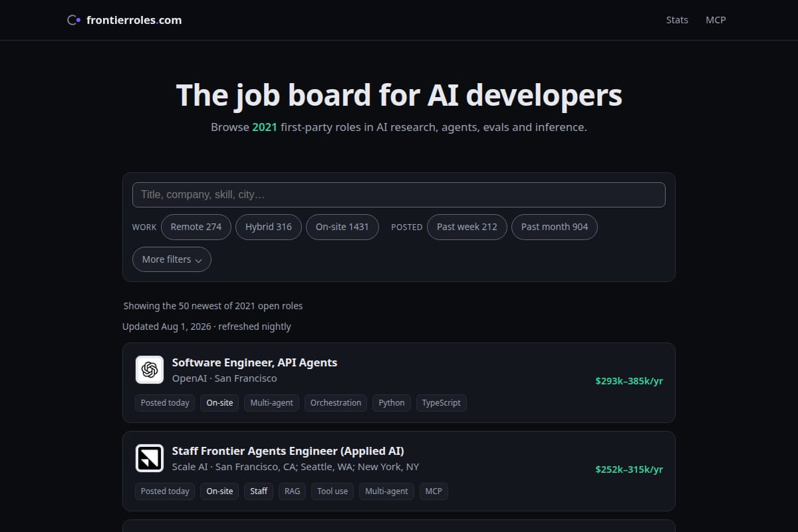Image resolution: width=798 pixels, height=532 pixels.
Task: Click the frontierroles.com logo icon
Action: pos(74,20)
